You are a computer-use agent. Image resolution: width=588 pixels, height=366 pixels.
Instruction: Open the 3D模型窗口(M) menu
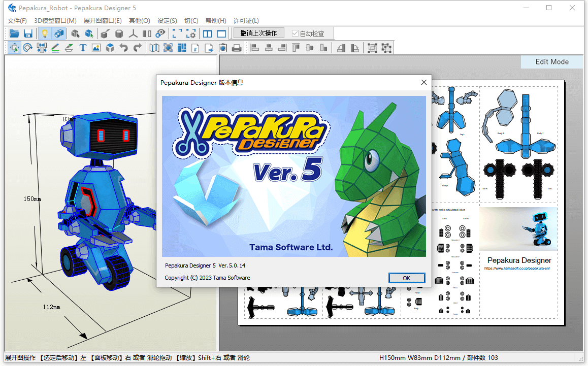[55, 21]
